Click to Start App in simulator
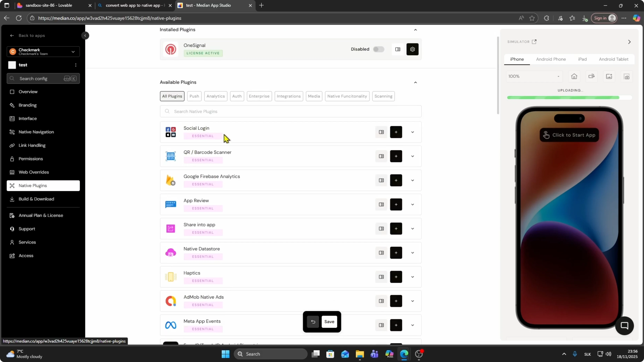This screenshot has width=644, height=362. (x=569, y=135)
